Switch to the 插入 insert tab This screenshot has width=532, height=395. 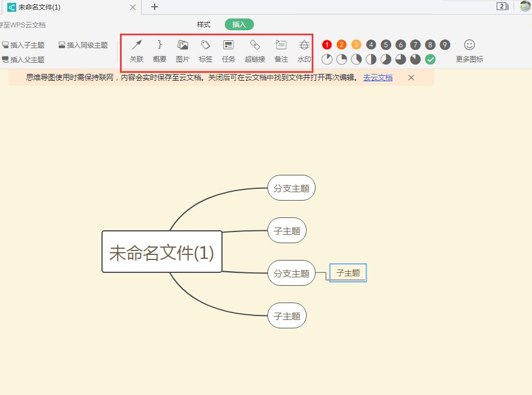click(x=239, y=25)
